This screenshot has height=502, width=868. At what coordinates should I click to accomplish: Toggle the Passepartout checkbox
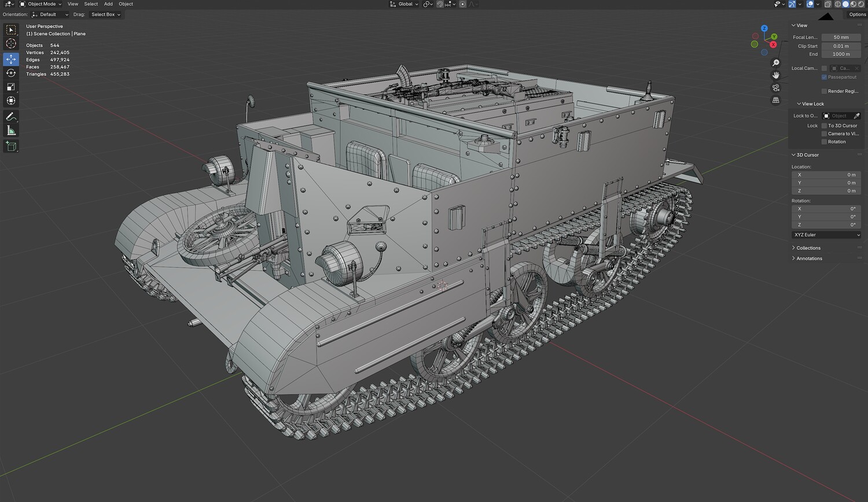824,77
